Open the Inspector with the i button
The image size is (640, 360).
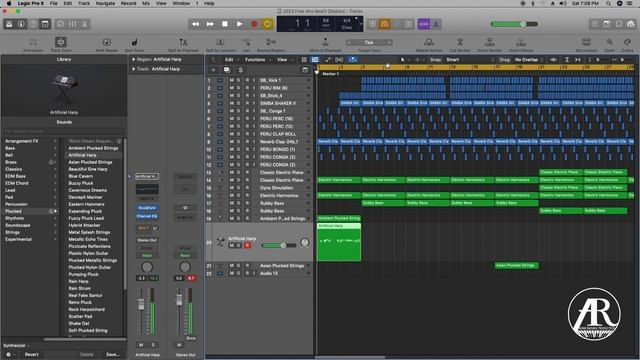tap(21, 24)
